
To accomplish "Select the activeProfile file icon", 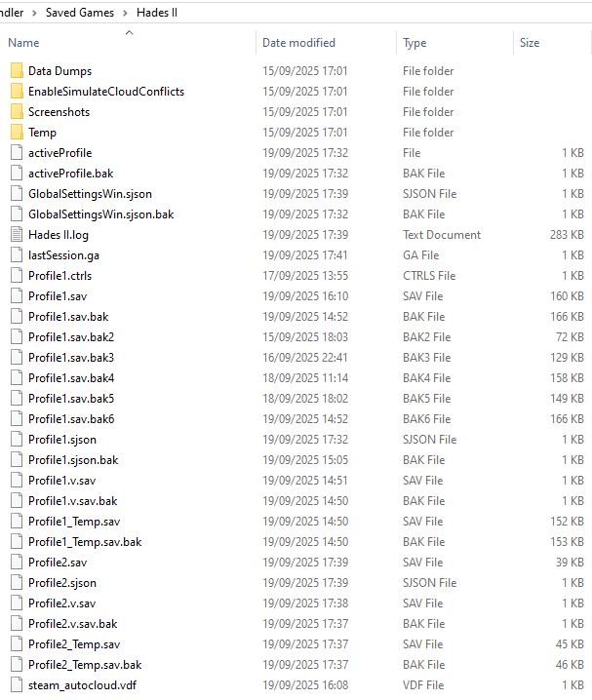I will 17,153.
